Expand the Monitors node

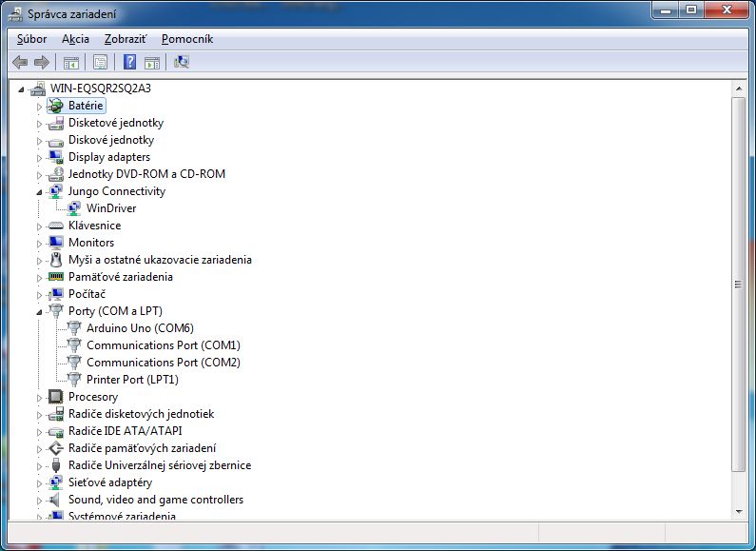tap(40, 244)
